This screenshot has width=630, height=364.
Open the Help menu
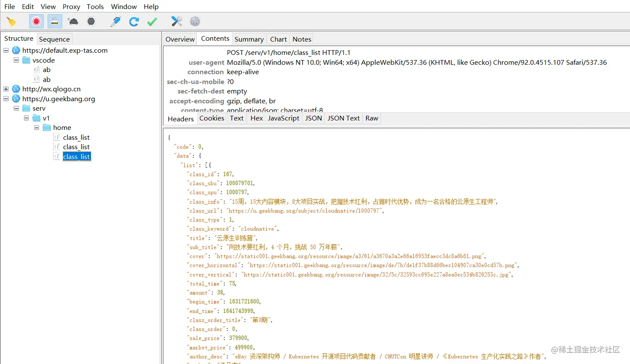point(151,6)
